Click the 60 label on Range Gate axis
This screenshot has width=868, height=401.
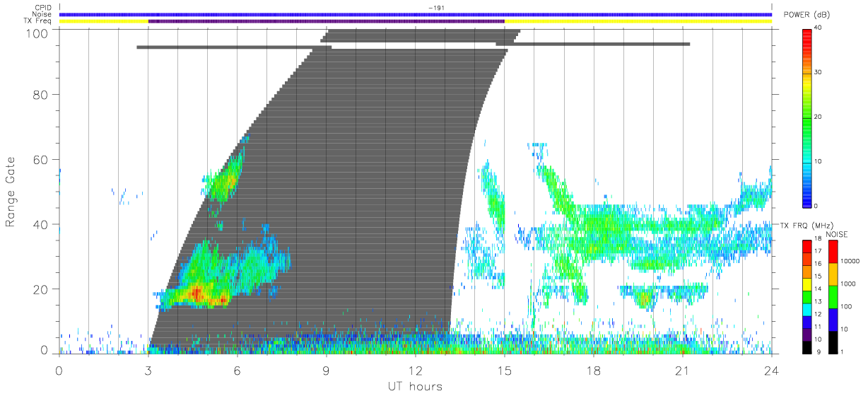[x=40, y=160]
